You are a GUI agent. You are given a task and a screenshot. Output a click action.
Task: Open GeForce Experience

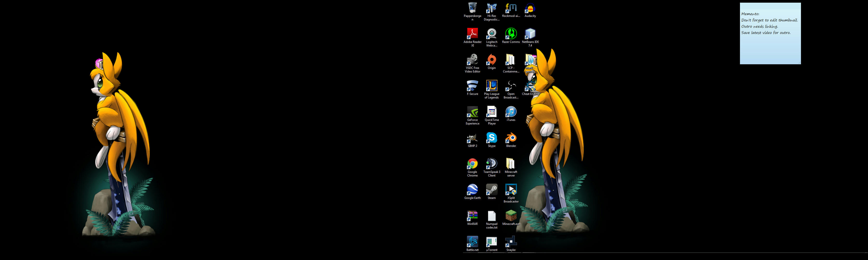(x=472, y=115)
